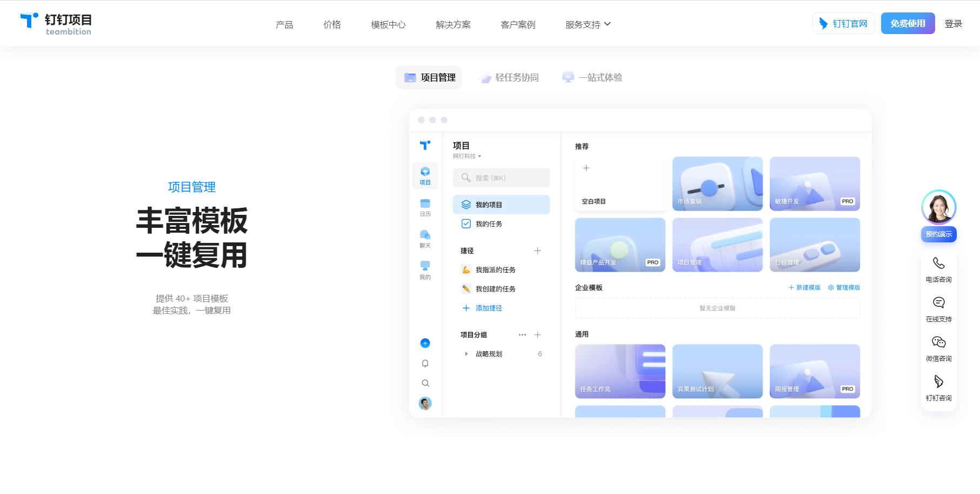Click the WeChat consultation icon (微信咨询)
Screen dimensions: 980x494
938,342
